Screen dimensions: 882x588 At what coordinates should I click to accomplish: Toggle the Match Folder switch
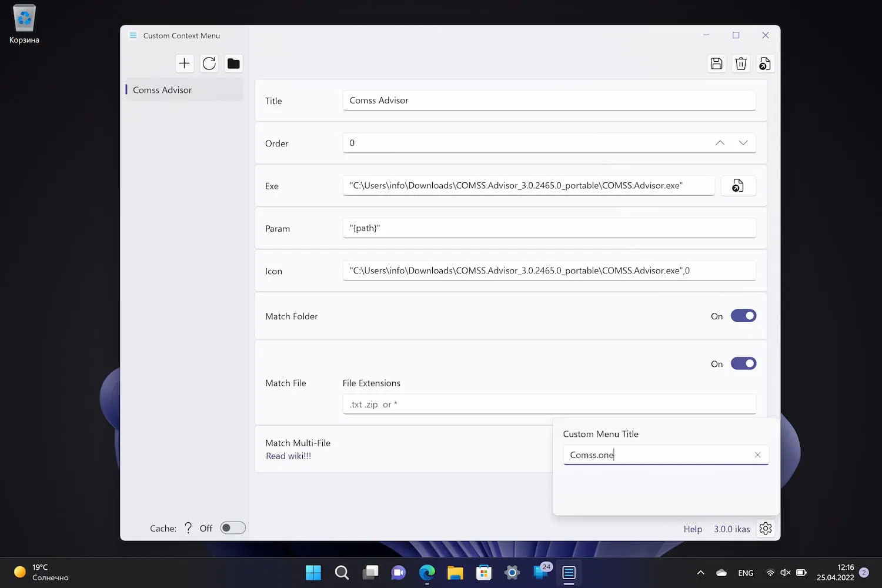(x=743, y=316)
